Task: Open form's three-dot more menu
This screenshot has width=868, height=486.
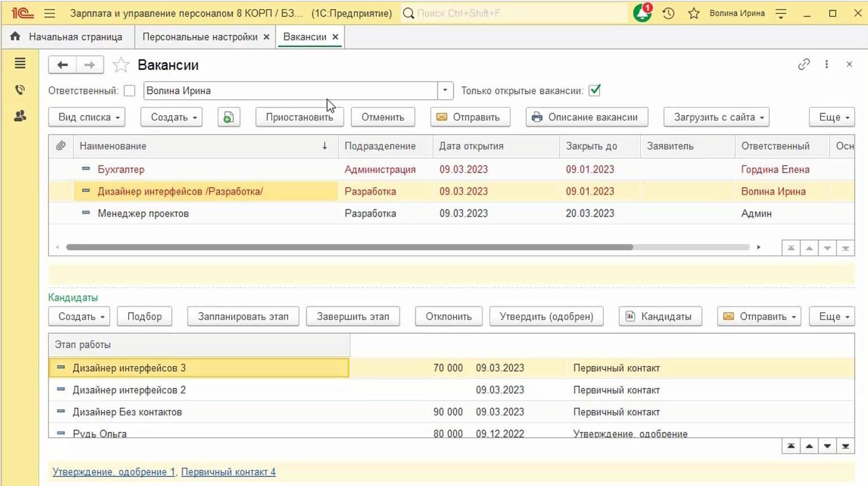Action: [x=827, y=64]
